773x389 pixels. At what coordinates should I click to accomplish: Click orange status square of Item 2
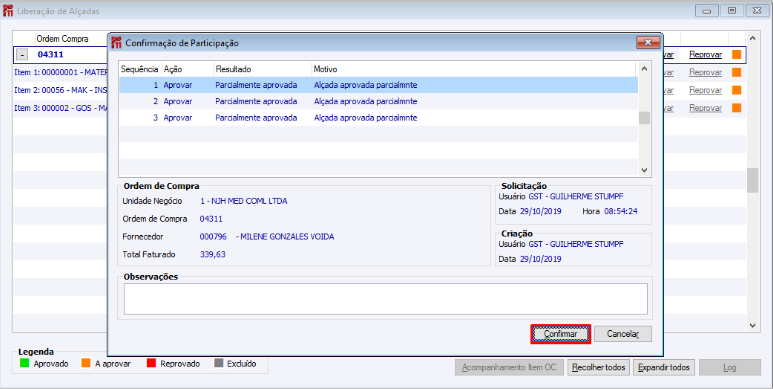coord(737,90)
